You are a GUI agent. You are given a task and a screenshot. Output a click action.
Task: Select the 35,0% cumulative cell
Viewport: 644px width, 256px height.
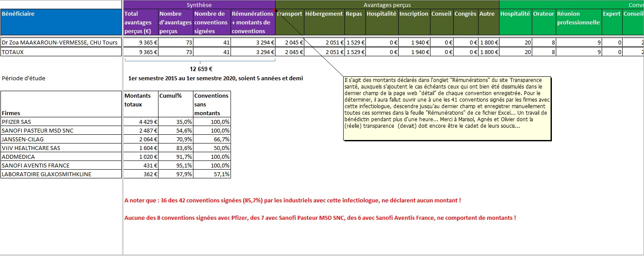pos(176,122)
